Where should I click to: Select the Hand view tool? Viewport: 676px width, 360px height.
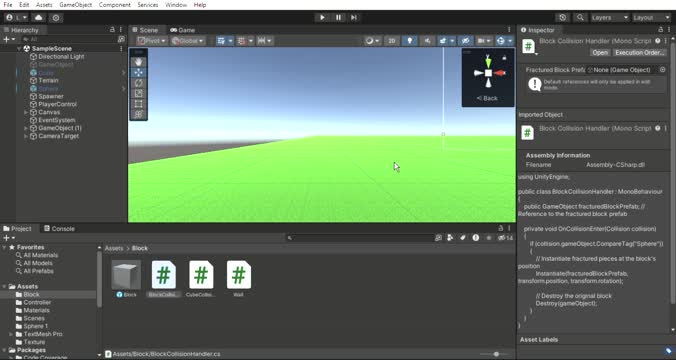[x=138, y=62]
